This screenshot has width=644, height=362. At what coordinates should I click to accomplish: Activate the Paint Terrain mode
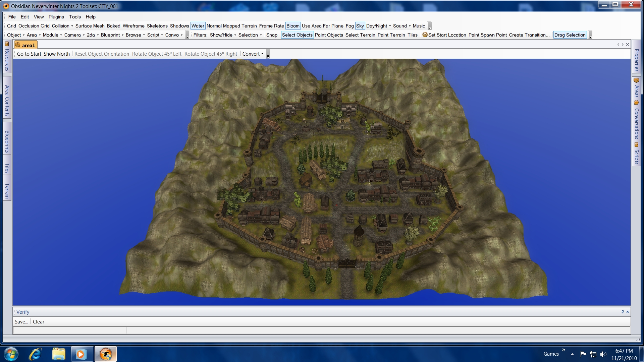point(391,35)
